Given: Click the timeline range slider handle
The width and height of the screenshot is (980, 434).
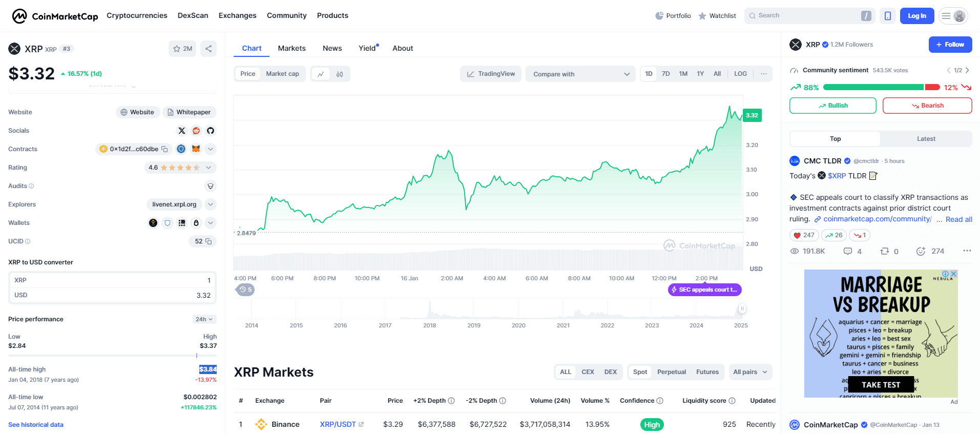Looking at the screenshot, I should click(x=742, y=308).
